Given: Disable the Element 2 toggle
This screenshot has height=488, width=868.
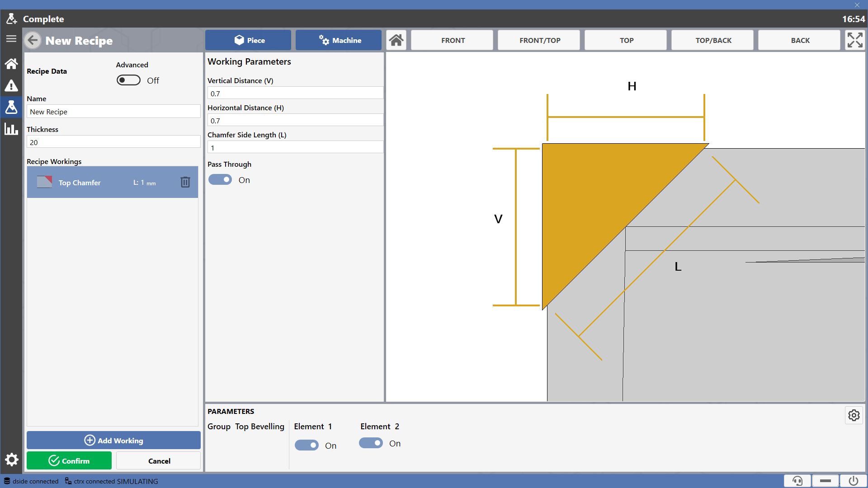Looking at the screenshot, I should (371, 443).
